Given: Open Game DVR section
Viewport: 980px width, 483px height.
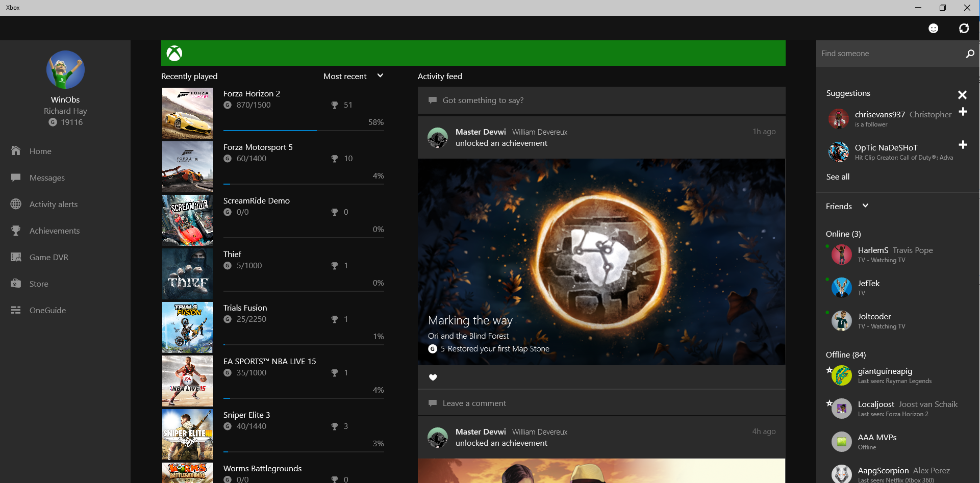Looking at the screenshot, I should [x=48, y=258].
